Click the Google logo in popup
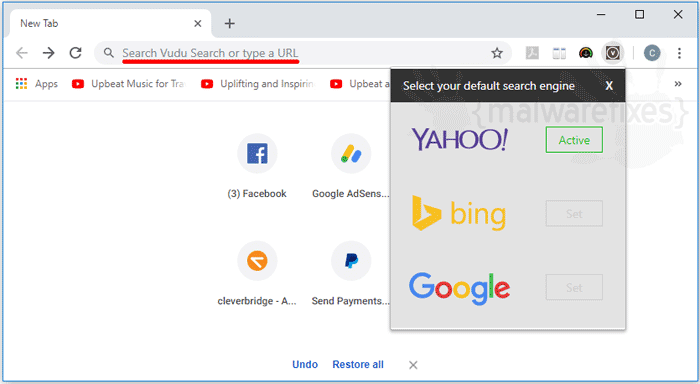This screenshot has width=700, height=384. [459, 288]
